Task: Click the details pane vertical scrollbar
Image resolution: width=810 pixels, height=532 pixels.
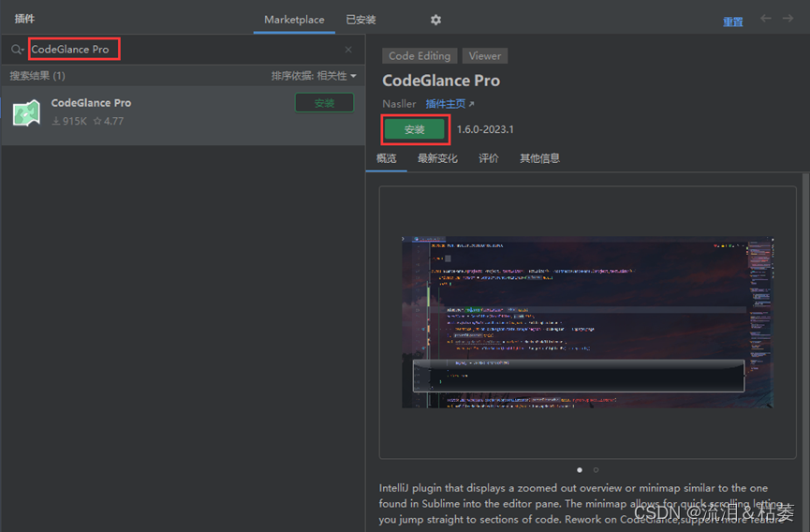Action: tap(805, 351)
